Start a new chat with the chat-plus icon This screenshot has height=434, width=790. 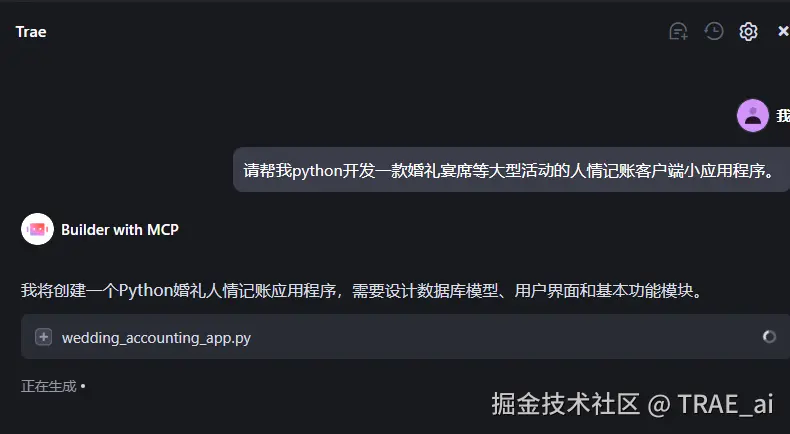point(678,31)
